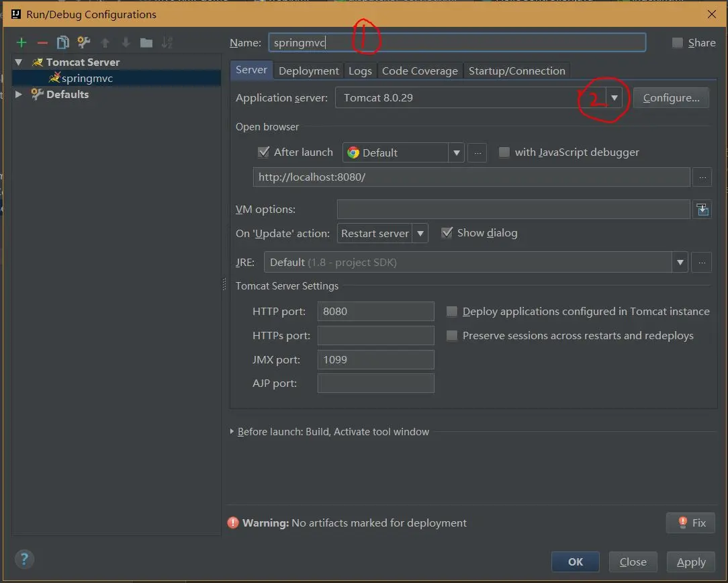The image size is (728, 583).
Task: Select Defaults tree item label
Action: [67, 94]
